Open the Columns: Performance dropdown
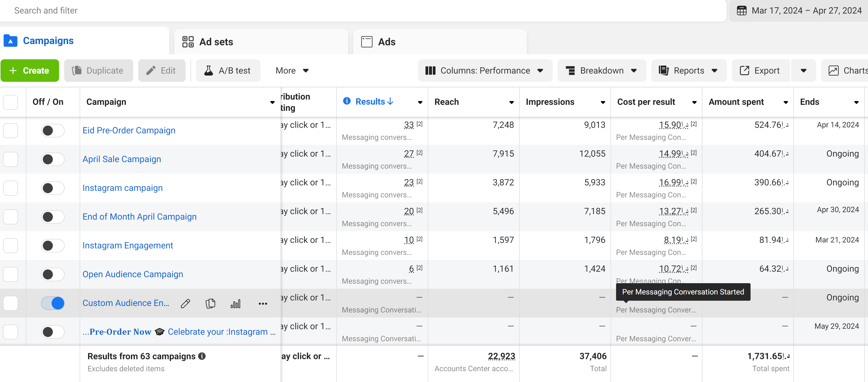 coord(485,71)
